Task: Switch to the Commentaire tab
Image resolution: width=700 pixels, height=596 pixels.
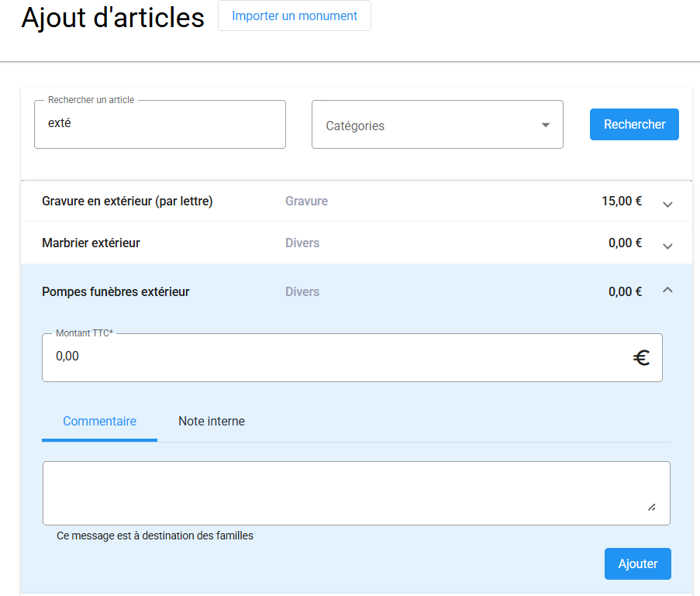Action: pos(99,422)
